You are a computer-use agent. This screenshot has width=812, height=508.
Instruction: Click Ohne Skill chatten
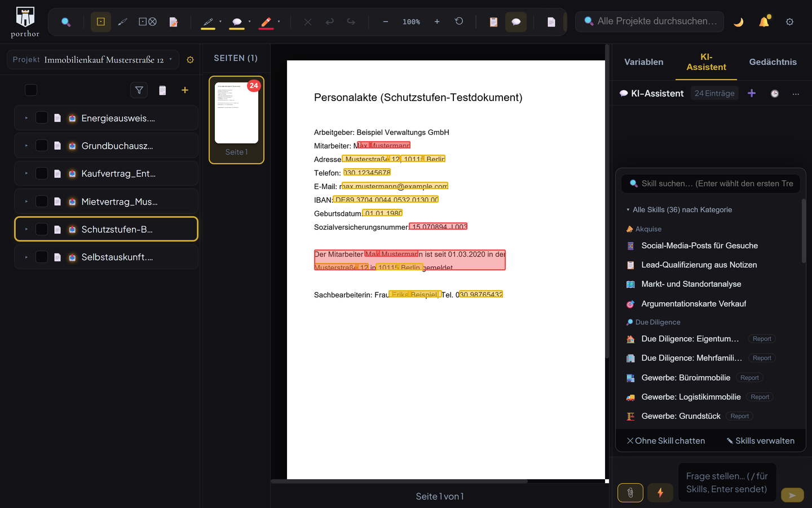tap(666, 441)
